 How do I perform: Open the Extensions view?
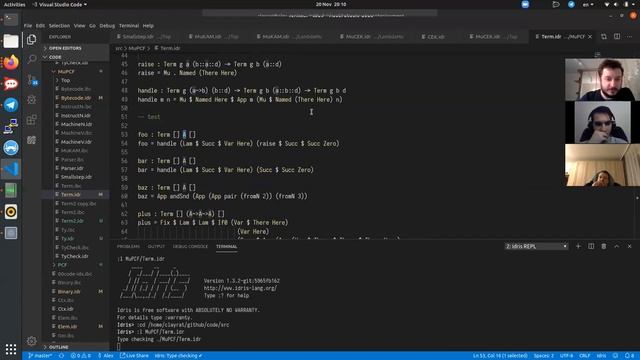pos(31,120)
